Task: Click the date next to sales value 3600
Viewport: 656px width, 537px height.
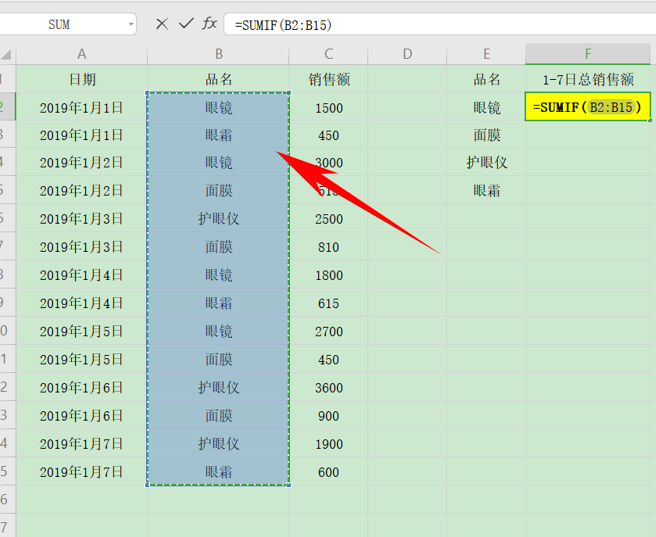Action: pos(82,388)
